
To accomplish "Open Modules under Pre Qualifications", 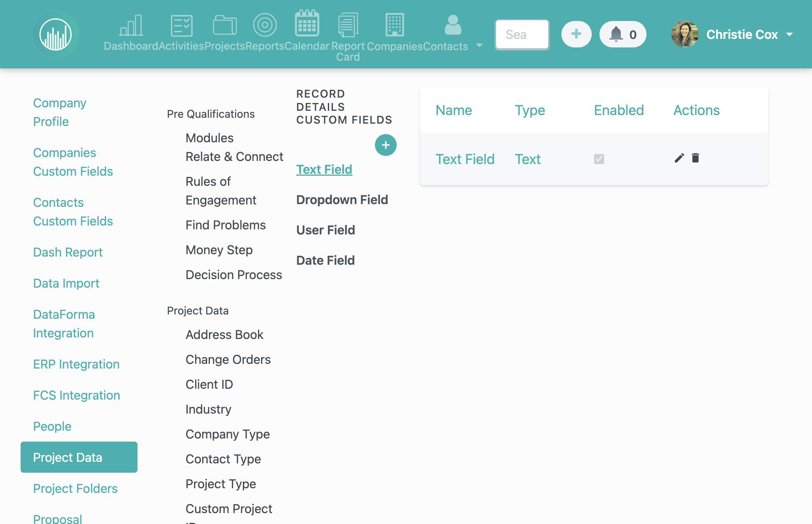I will [209, 138].
